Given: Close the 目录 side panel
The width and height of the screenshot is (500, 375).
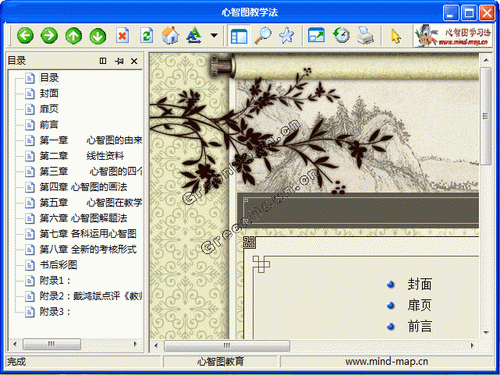Looking at the screenshot, I should [134, 61].
